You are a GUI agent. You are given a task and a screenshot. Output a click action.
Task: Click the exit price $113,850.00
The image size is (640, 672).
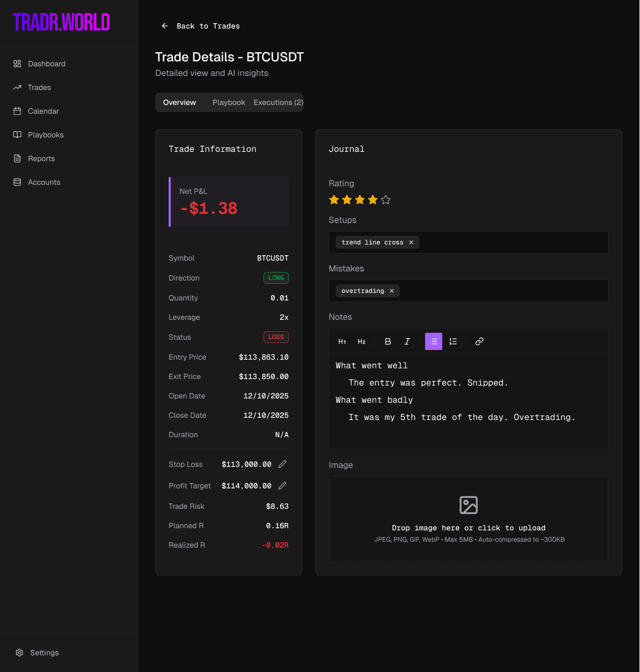click(264, 376)
